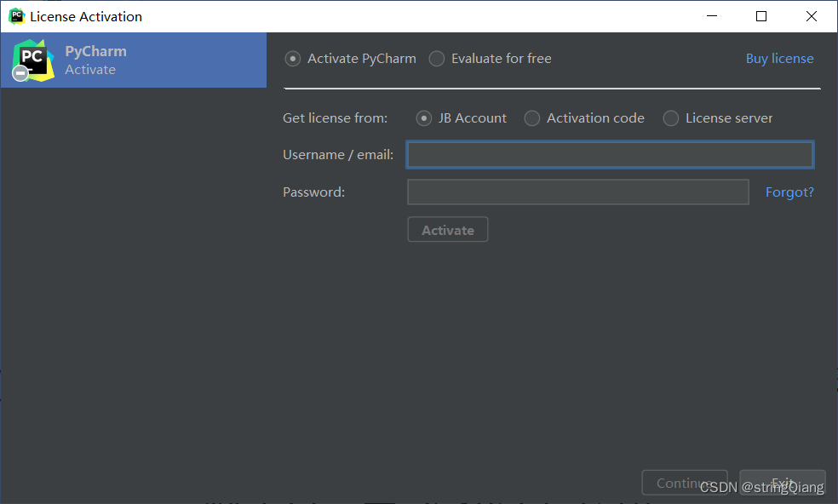Click the 'Password:' label

coord(313,192)
